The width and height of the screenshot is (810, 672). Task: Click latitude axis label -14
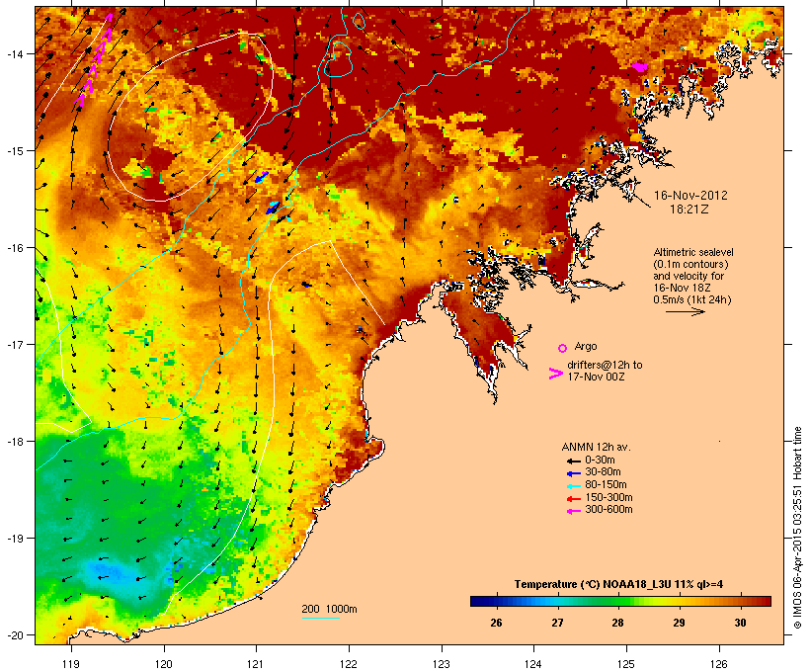(x=15, y=53)
